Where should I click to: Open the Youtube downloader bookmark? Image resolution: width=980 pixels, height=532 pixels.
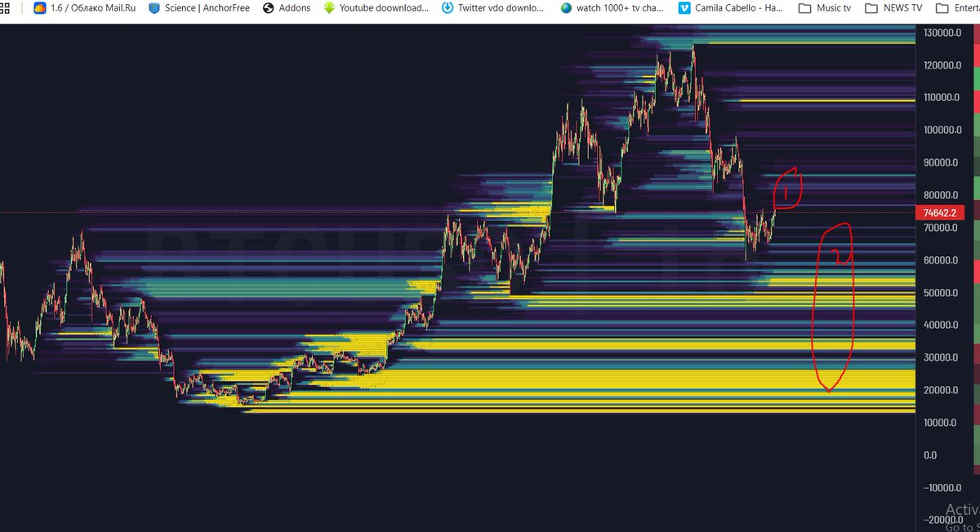pos(376,8)
